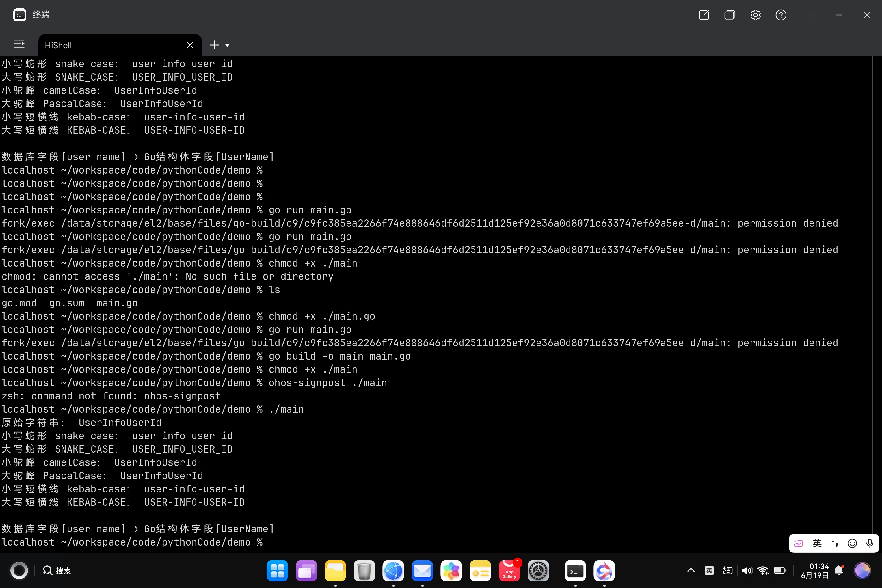Open the Mail app in dock
Image resolution: width=882 pixels, height=588 pixels.
click(x=422, y=571)
